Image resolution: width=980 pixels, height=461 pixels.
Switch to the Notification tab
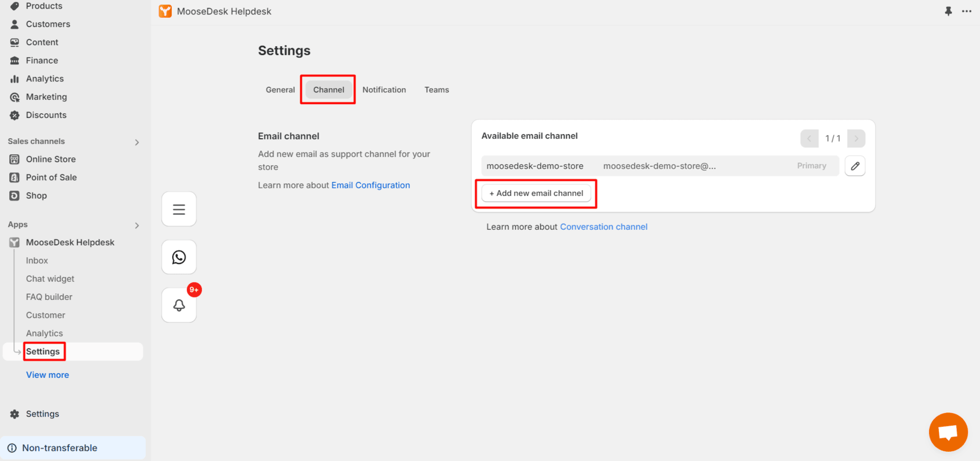(x=384, y=90)
